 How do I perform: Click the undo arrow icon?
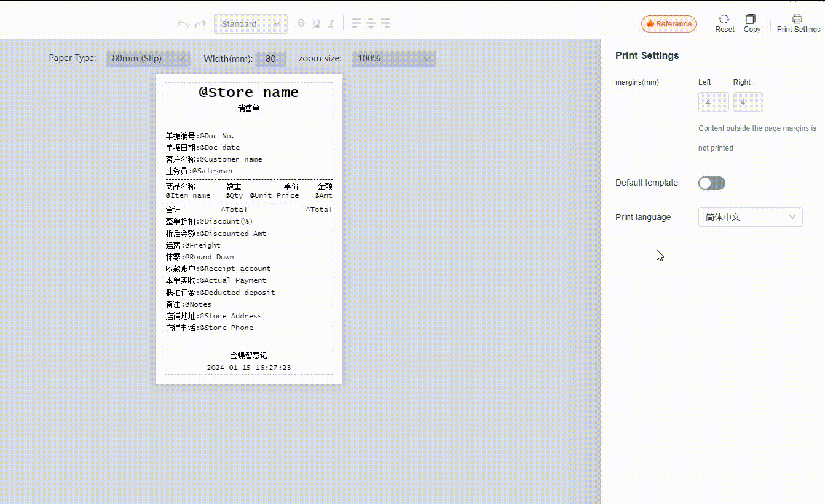click(183, 24)
